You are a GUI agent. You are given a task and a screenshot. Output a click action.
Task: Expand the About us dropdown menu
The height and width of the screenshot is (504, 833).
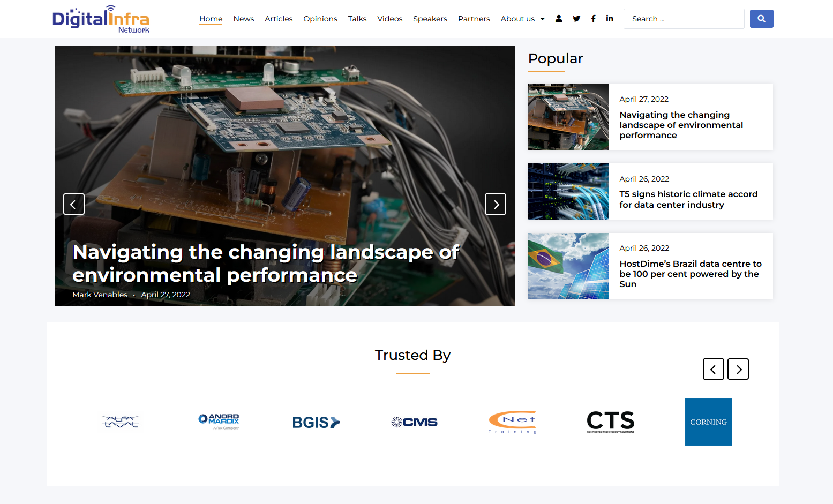point(523,19)
